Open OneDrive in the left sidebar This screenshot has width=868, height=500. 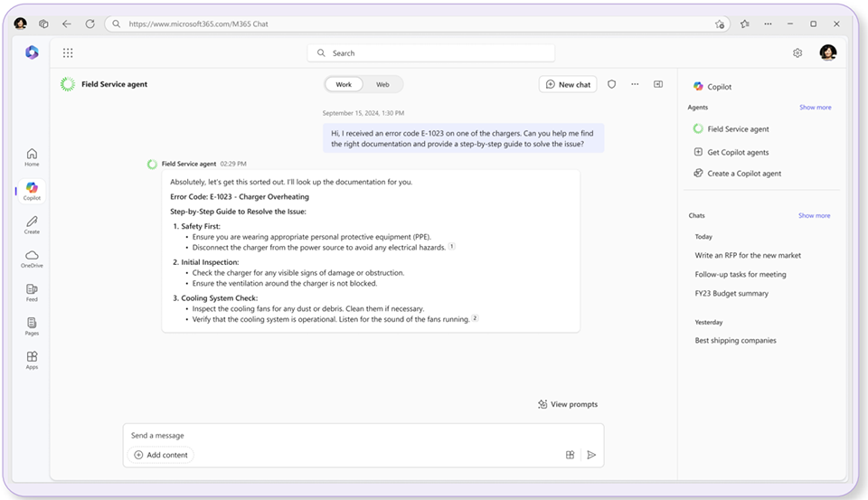32,259
